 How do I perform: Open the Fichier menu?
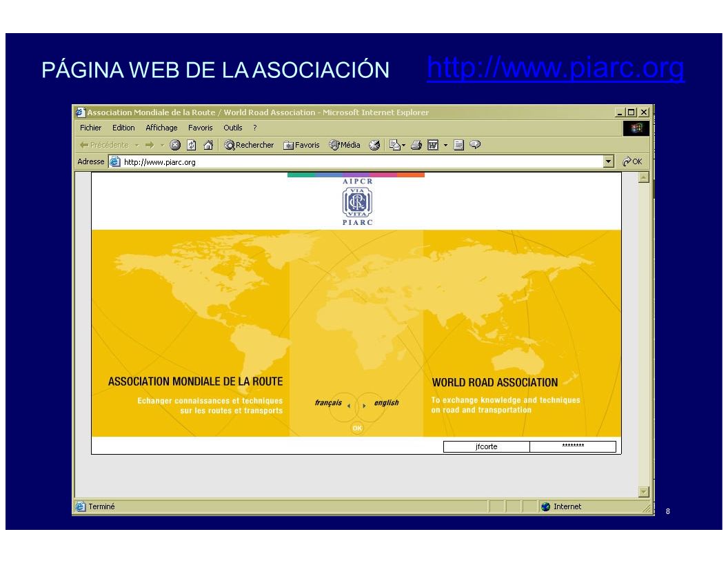tap(90, 128)
